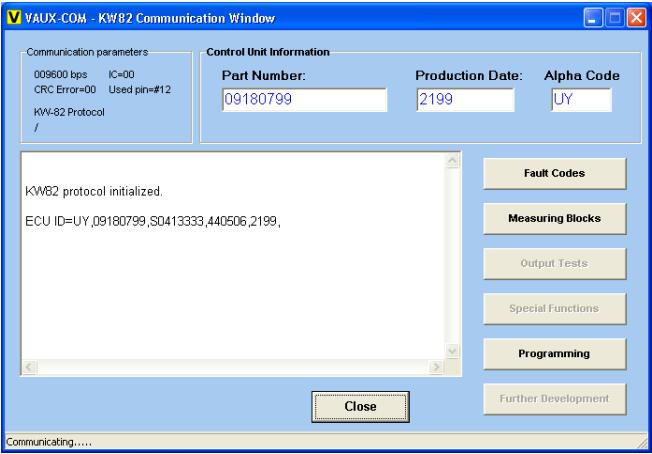Click the Special Functions button
Viewport: 652px width, 454px height.
pyautogui.click(x=554, y=308)
